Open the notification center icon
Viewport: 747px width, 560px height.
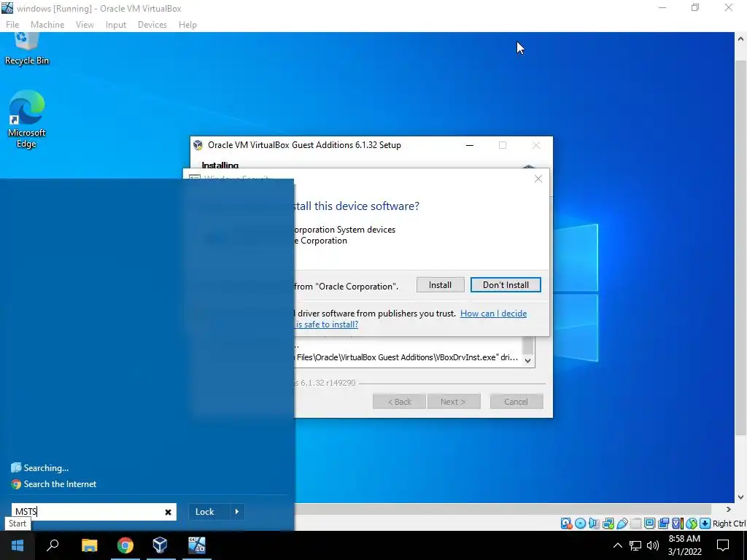pyautogui.click(x=723, y=545)
